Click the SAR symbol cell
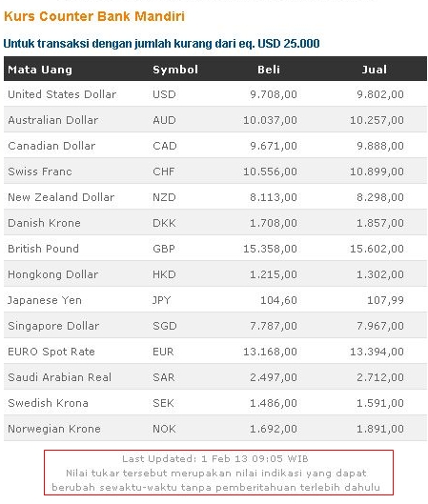The width and height of the screenshot is (428, 504). pyautogui.click(x=163, y=377)
